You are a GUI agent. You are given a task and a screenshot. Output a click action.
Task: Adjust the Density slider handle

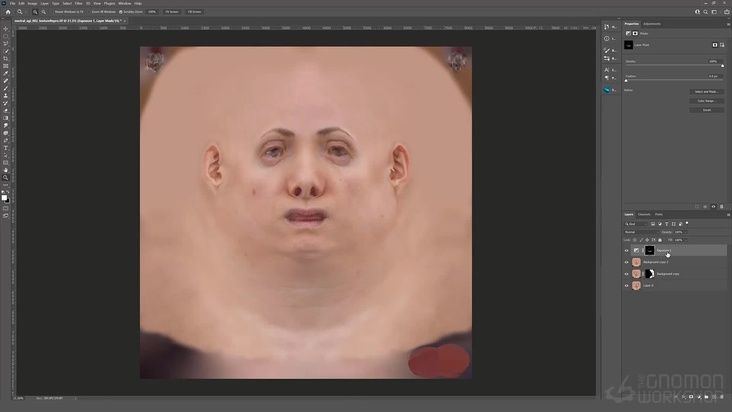click(723, 66)
